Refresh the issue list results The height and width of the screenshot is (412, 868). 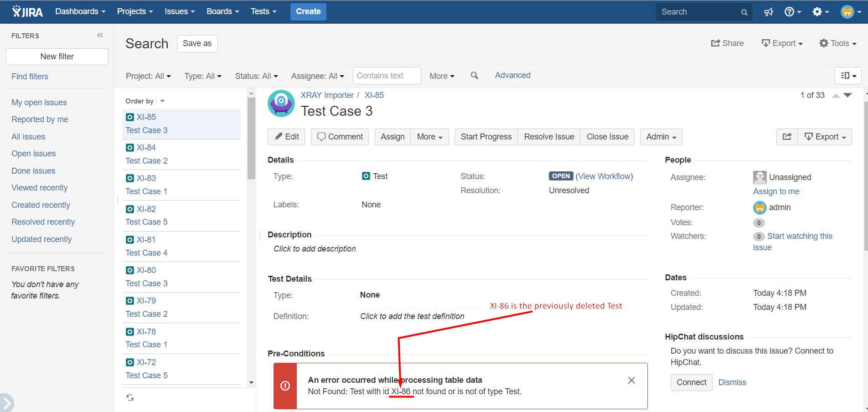pyautogui.click(x=130, y=398)
